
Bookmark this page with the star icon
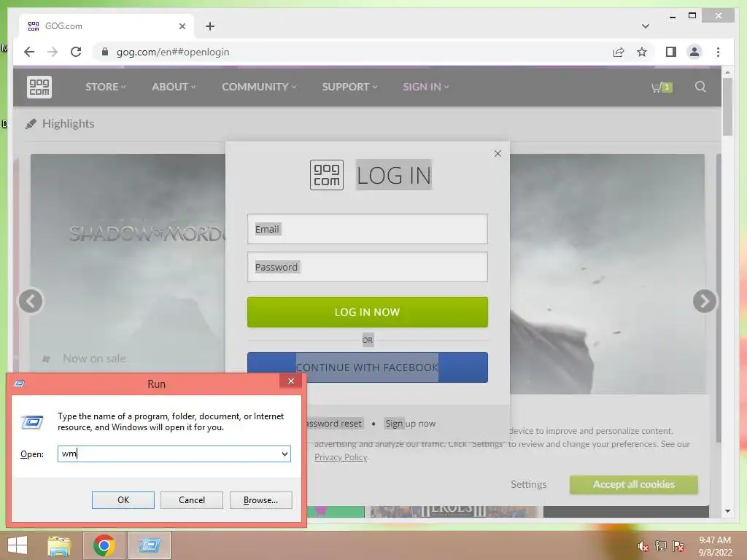point(642,52)
